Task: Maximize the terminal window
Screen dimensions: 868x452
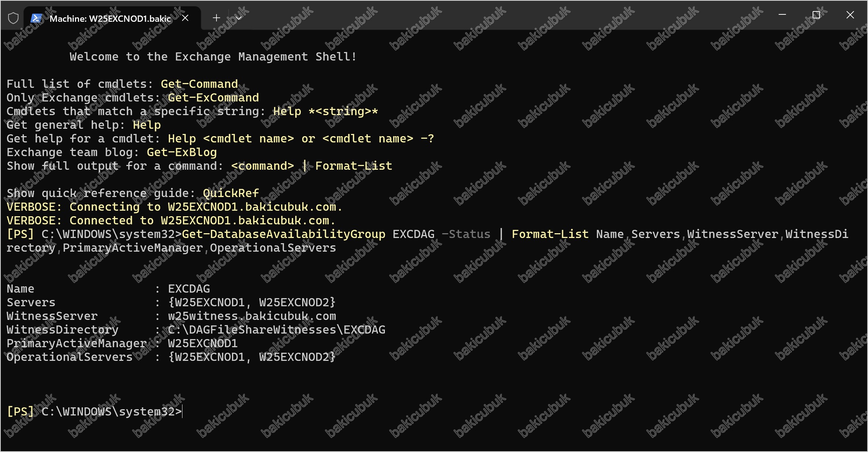Action: (816, 15)
